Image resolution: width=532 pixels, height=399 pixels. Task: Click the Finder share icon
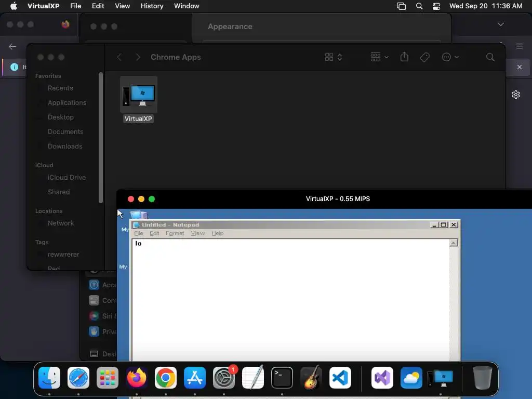click(x=404, y=57)
